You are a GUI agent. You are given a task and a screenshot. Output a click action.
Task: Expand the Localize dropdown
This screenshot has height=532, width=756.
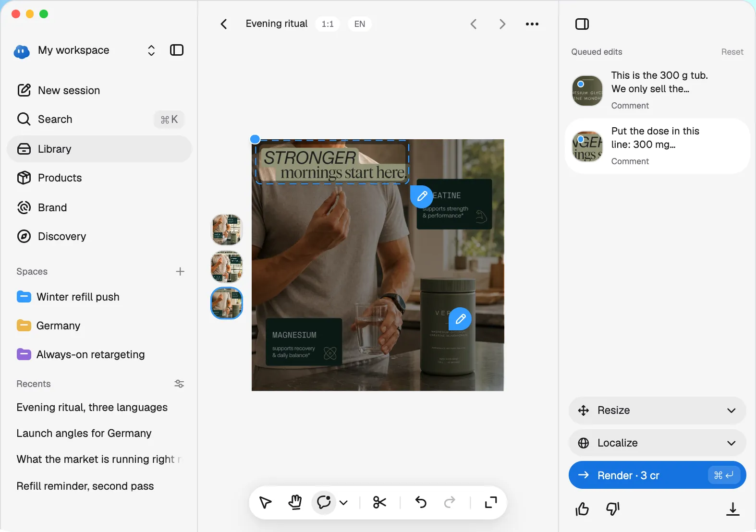click(657, 443)
